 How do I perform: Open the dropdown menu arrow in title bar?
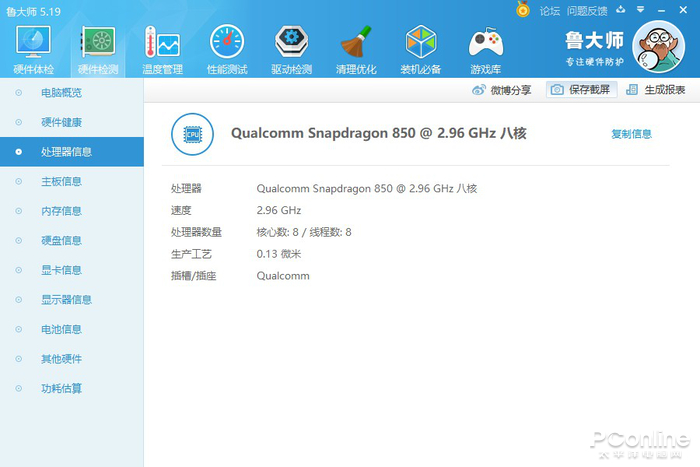point(641,9)
